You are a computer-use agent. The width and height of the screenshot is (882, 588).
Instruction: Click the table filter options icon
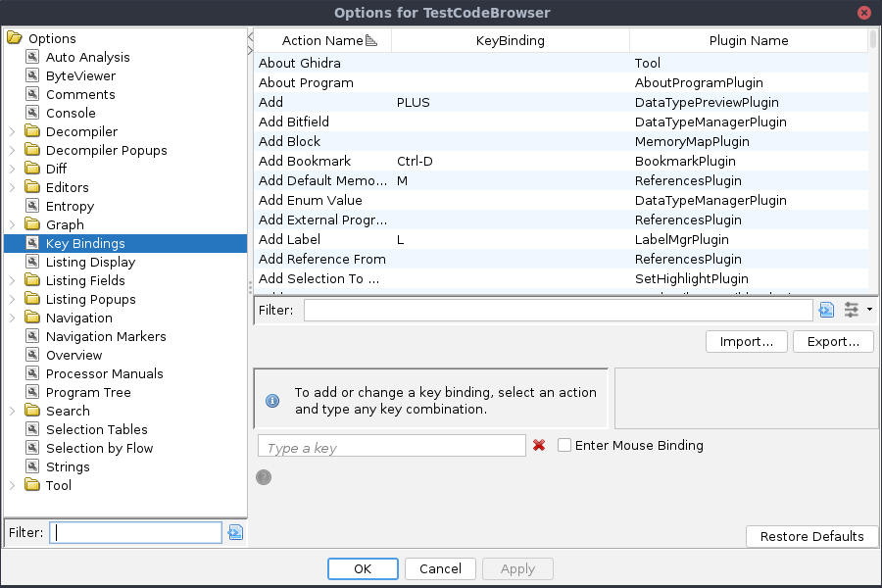click(x=851, y=310)
